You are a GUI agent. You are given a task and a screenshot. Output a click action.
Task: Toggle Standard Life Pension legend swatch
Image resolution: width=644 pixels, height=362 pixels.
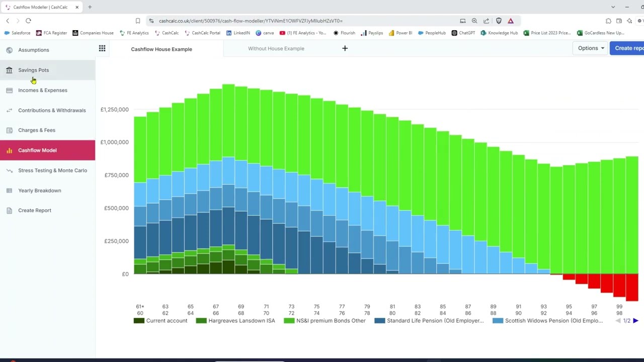tap(380, 321)
